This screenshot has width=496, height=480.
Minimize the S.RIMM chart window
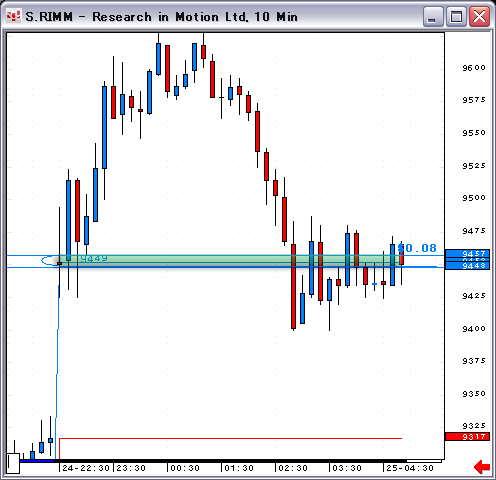pyautogui.click(x=432, y=16)
